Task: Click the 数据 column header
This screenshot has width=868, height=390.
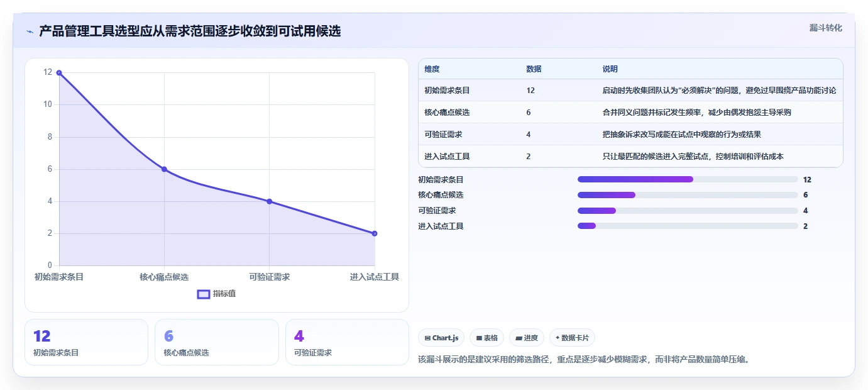Action: click(534, 69)
